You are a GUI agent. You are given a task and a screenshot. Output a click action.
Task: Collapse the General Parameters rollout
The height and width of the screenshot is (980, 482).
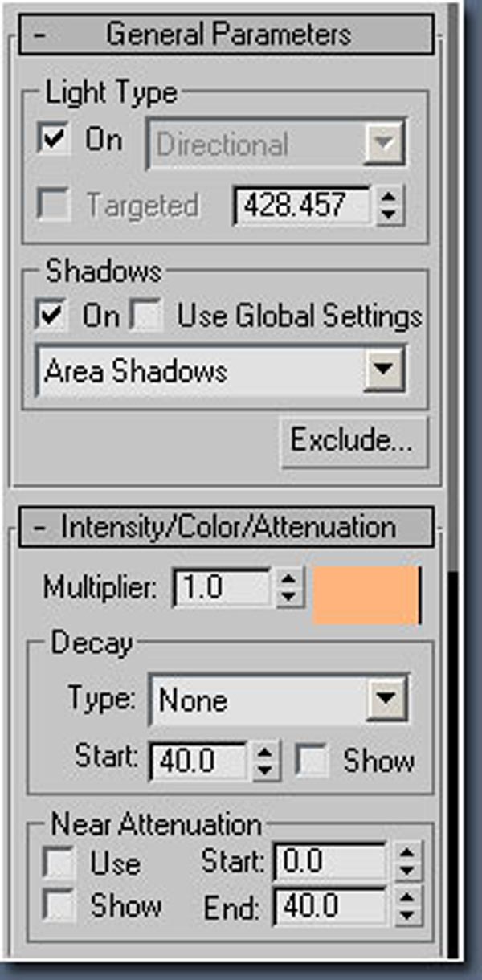pyautogui.click(x=226, y=35)
